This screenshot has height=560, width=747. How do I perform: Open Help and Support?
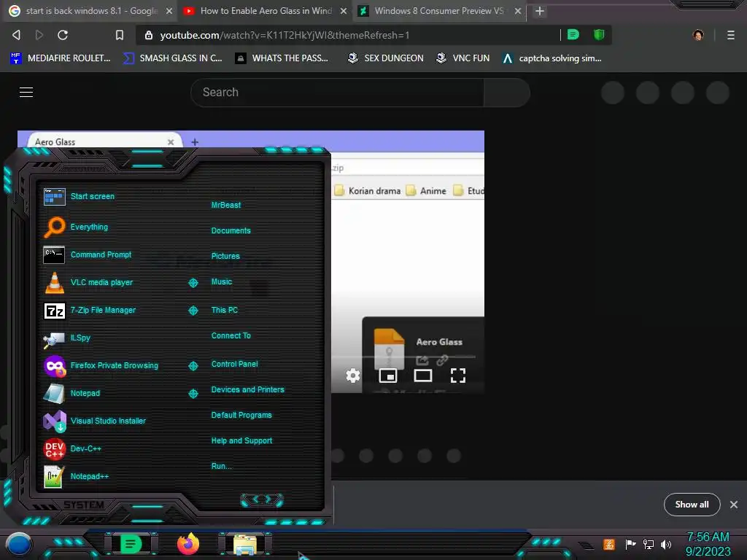[241, 441]
